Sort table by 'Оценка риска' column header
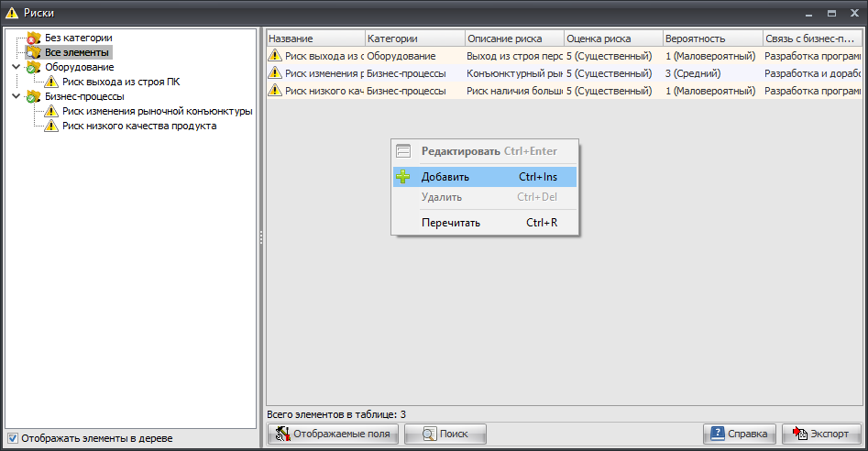 tap(612, 38)
